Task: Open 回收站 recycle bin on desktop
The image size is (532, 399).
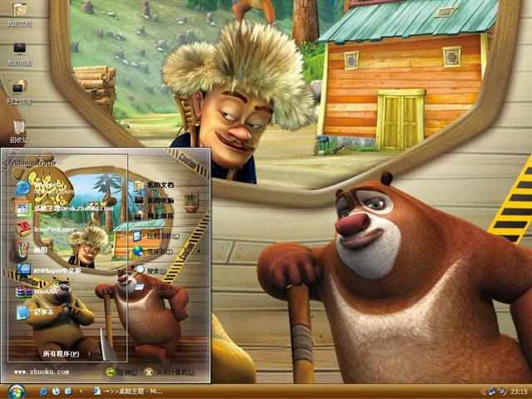Action: tap(19, 131)
